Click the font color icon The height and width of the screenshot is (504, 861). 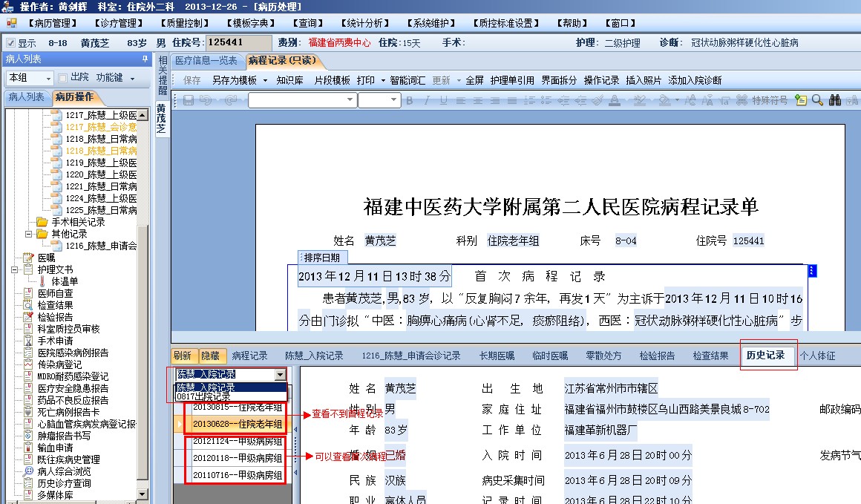615,100
